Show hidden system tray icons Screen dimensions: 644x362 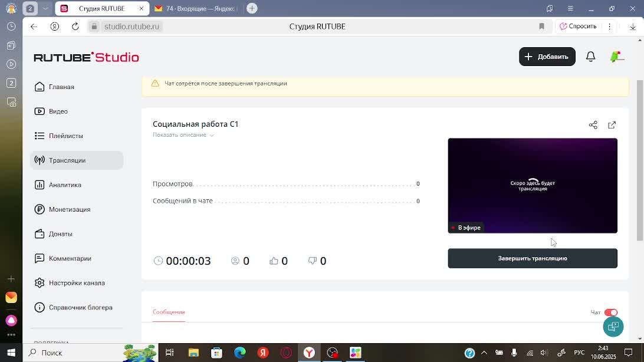click(484, 353)
